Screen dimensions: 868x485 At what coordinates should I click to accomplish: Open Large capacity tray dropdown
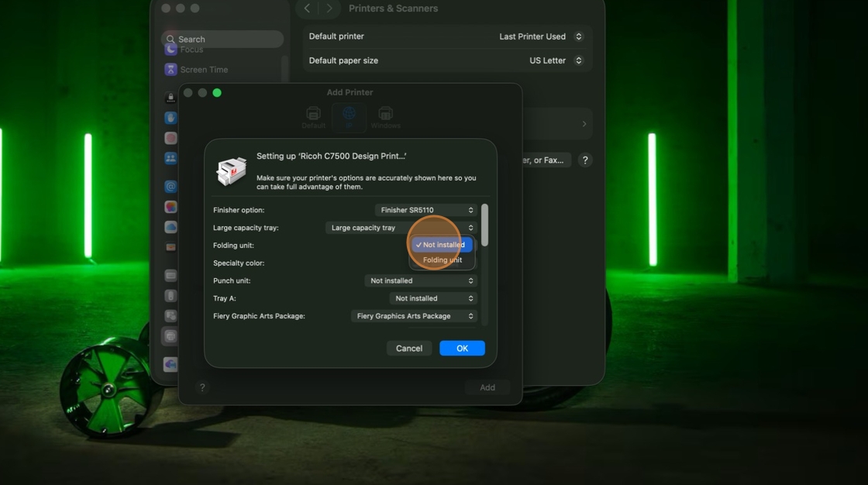coord(401,228)
